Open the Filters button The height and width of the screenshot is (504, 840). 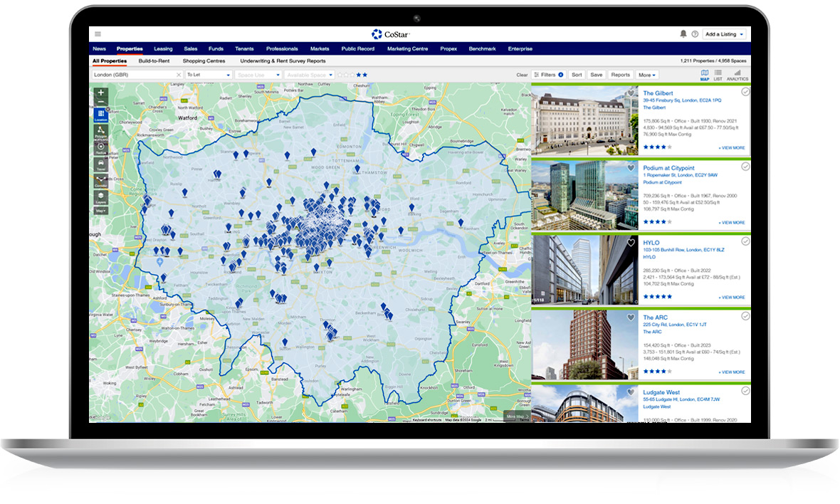point(549,75)
